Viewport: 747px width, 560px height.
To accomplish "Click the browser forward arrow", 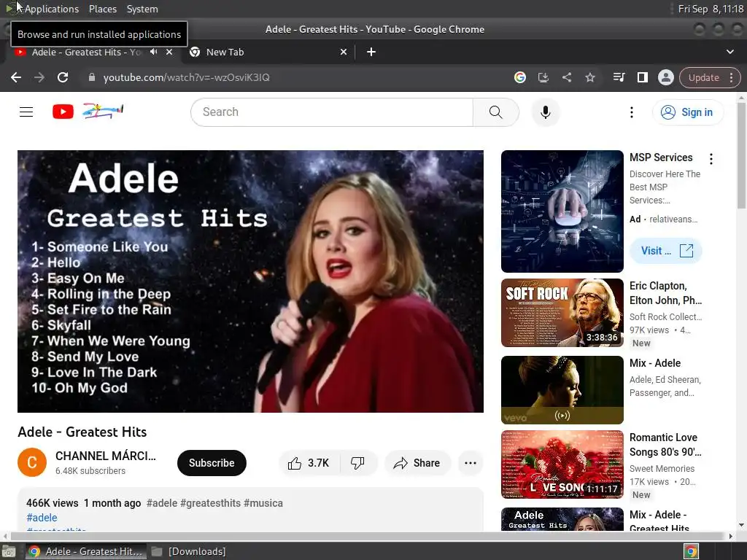I will 39,77.
